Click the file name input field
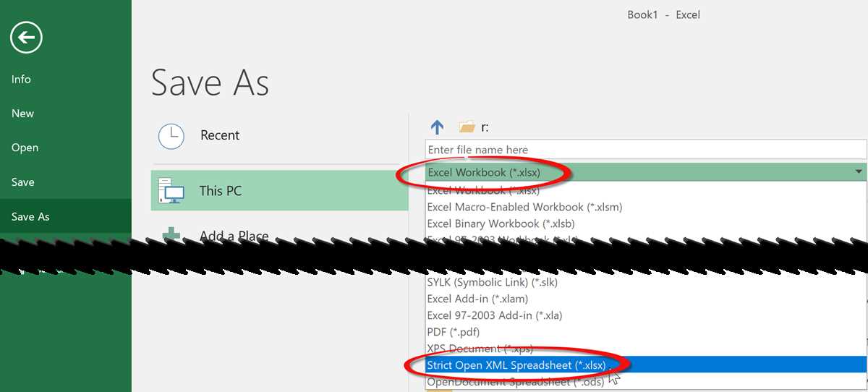Viewport: 868px width, 392px height. coord(646,150)
